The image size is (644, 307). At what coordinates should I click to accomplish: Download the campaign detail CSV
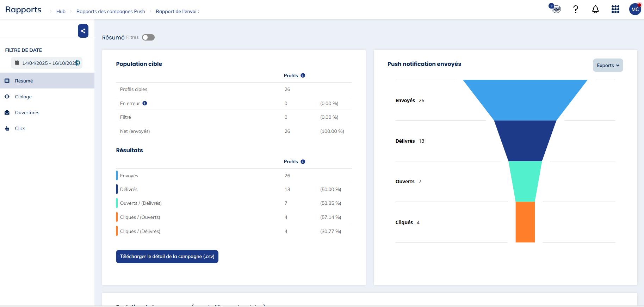pyautogui.click(x=167, y=257)
